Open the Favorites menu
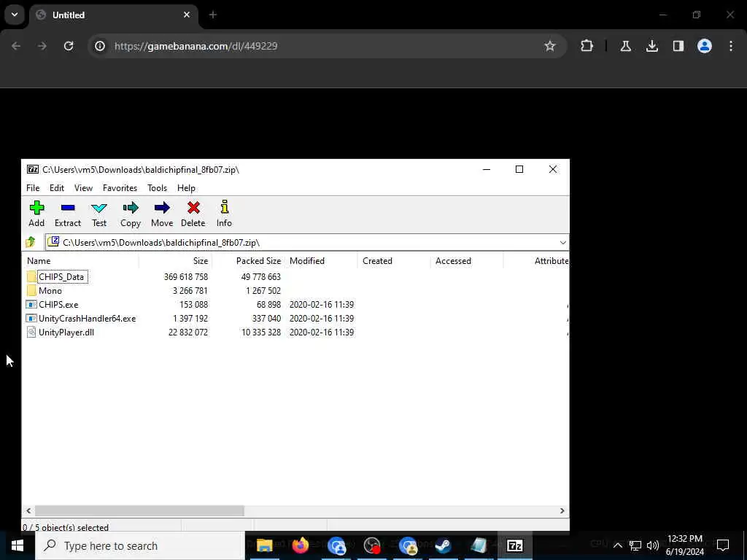Screen dimensions: 747x560 pyautogui.click(x=120, y=188)
